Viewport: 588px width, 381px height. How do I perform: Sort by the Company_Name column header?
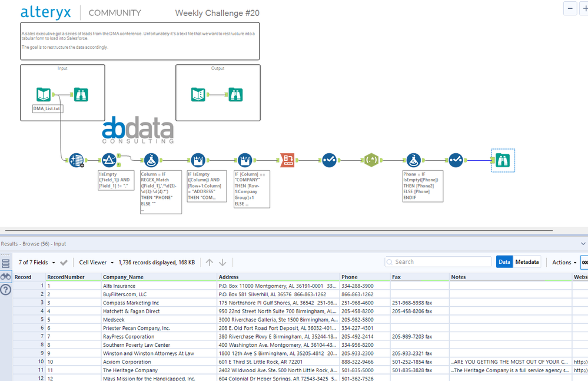pos(160,277)
